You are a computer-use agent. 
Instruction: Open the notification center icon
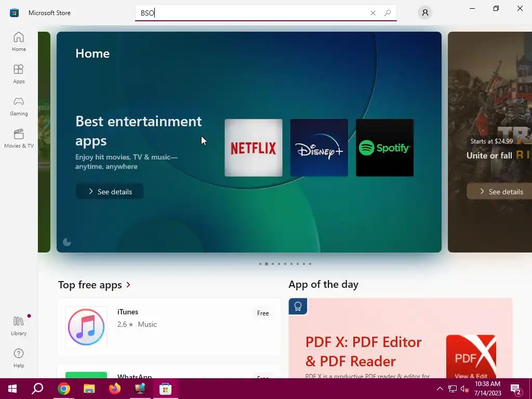(x=516, y=390)
